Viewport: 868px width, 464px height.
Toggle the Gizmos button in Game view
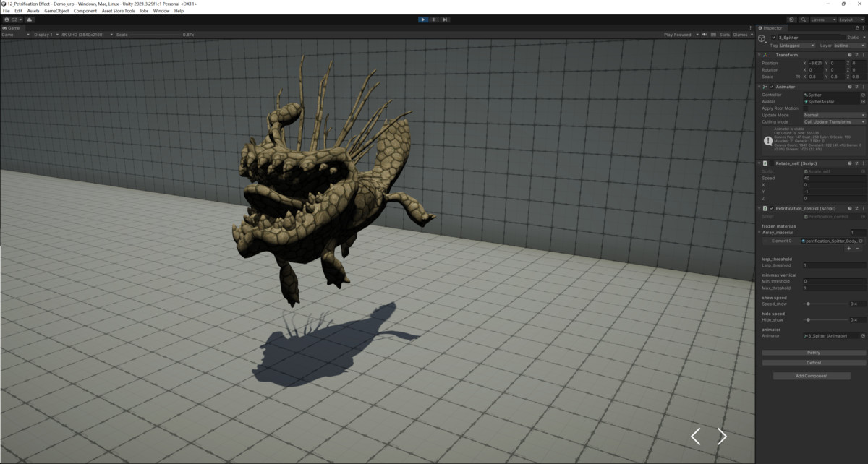pos(739,34)
